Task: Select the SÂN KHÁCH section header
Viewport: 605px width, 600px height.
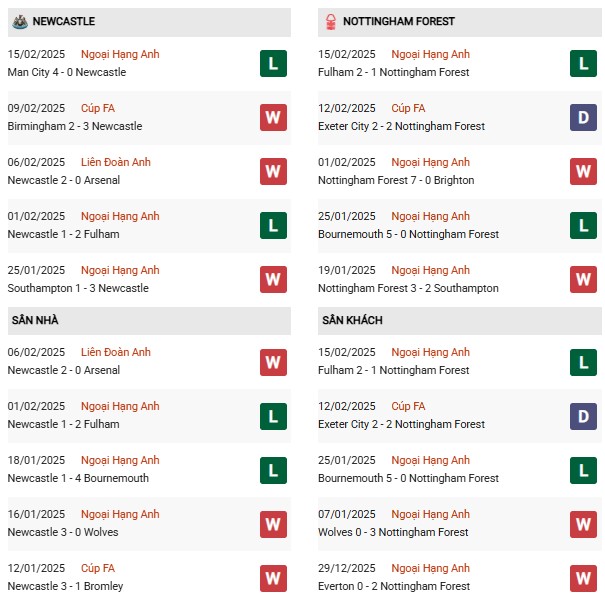Action: [352, 320]
